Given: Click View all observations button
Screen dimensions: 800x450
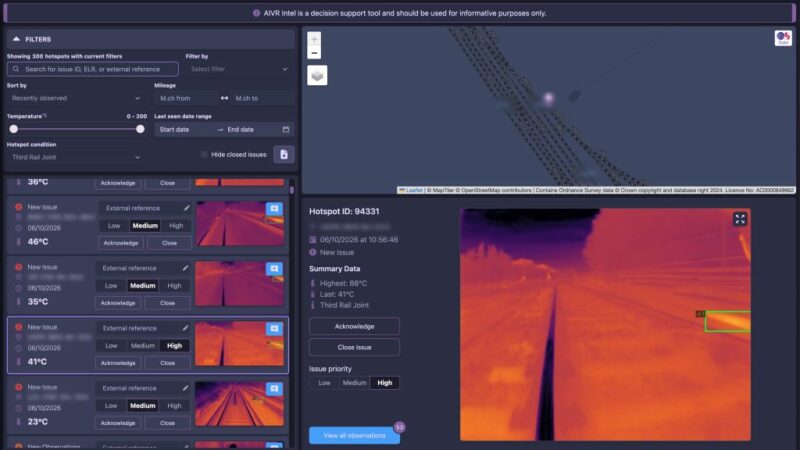Looking at the screenshot, I should click(x=355, y=435).
